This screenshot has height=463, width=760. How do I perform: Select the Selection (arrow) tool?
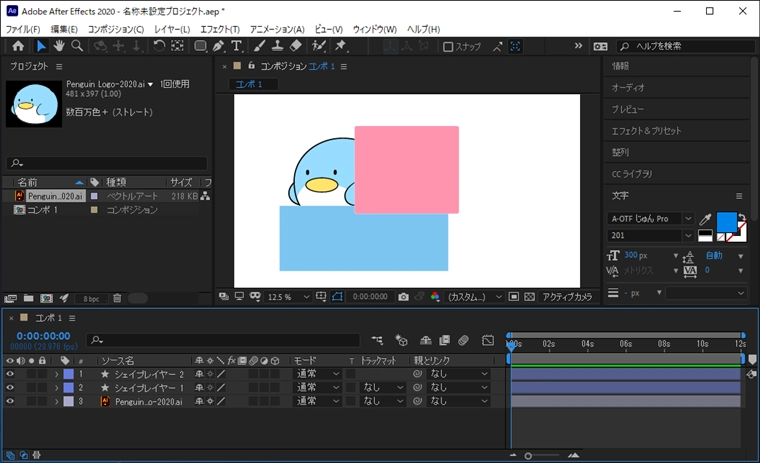(41, 46)
